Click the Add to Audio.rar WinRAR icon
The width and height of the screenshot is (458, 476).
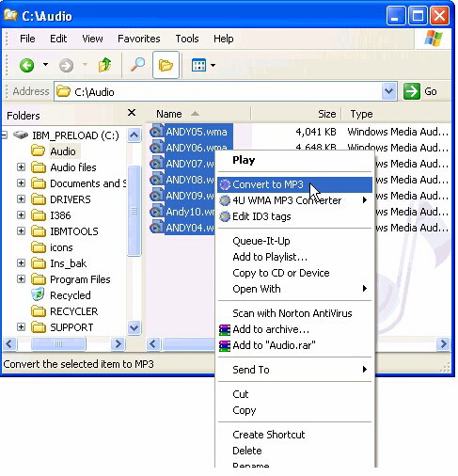(x=225, y=345)
